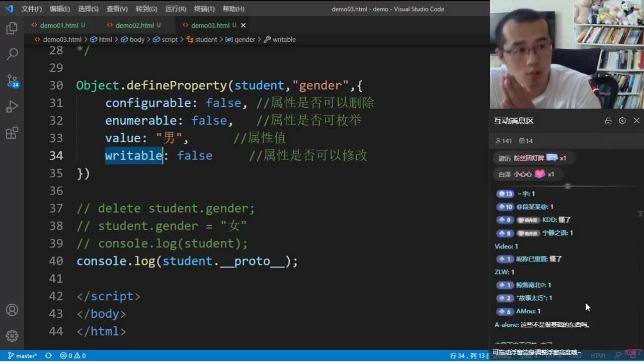
Task: Open settings hexagon icon in 互动消息区 panel
Action: point(622,121)
